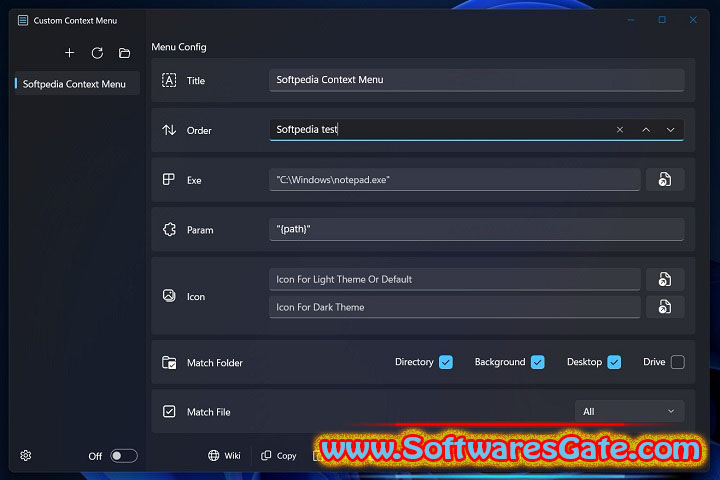Click the Title row icon

[169, 80]
